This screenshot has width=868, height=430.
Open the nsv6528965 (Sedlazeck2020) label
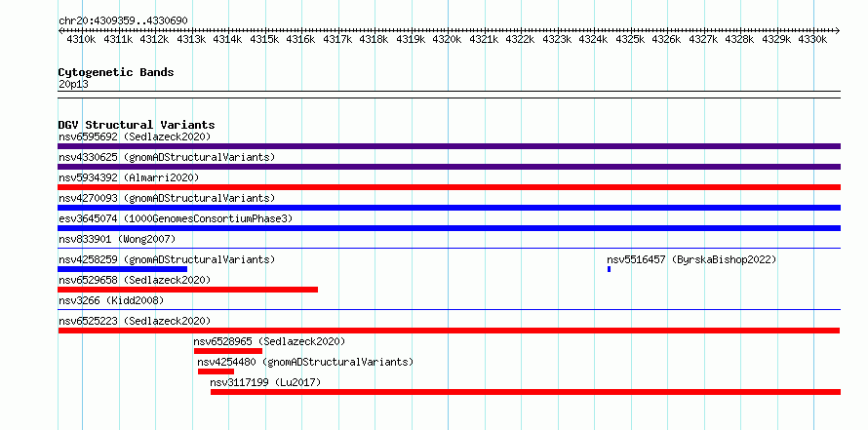(269, 341)
